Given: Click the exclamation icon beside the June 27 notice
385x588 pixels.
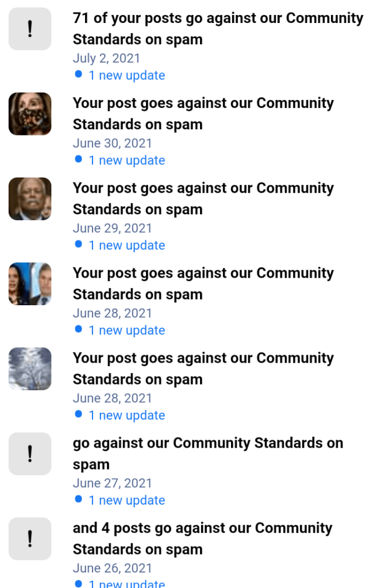Looking at the screenshot, I should (x=30, y=454).
